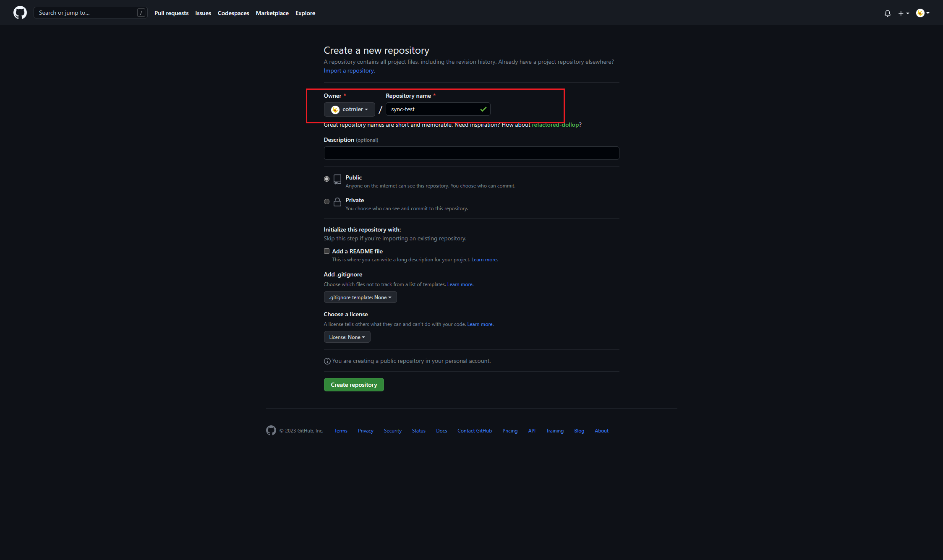The height and width of the screenshot is (560, 943).
Task: Open About footer link
Action: 601,431
